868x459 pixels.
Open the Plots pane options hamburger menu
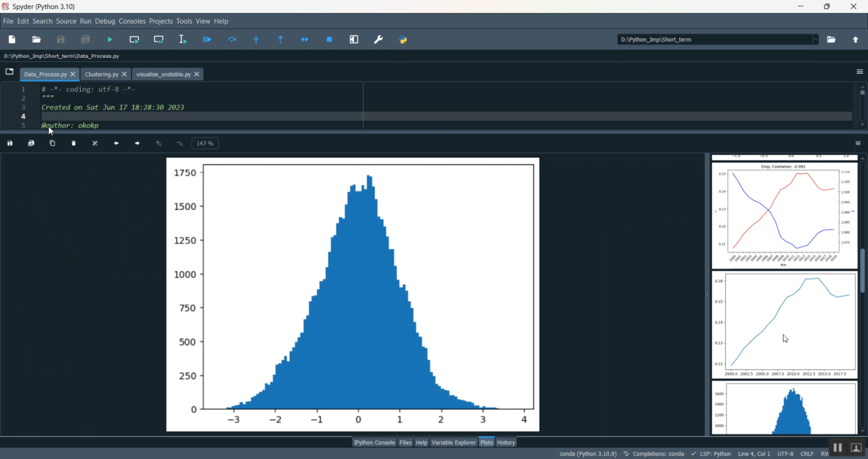(858, 143)
